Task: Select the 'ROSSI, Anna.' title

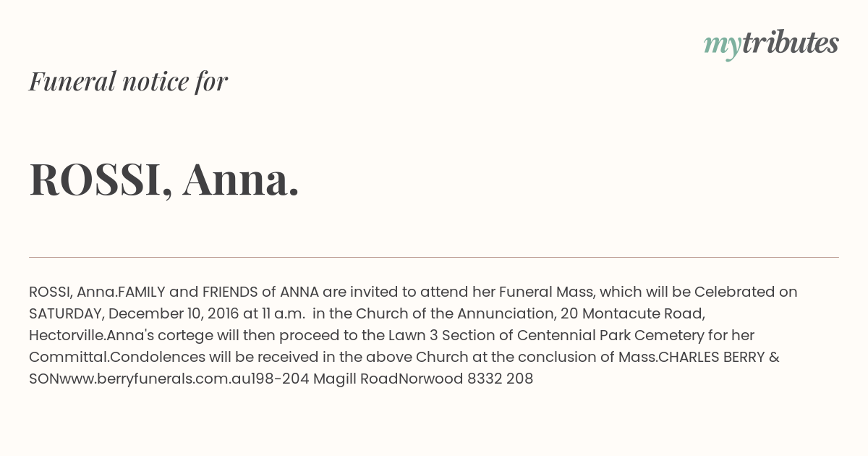Action: (164, 179)
